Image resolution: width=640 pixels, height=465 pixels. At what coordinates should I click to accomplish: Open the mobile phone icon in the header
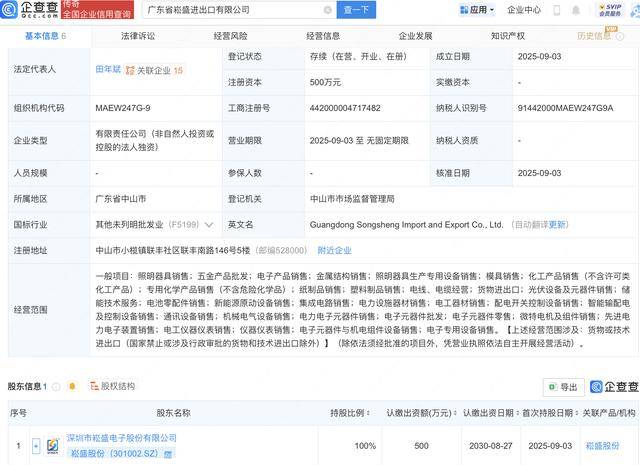(557, 10)
